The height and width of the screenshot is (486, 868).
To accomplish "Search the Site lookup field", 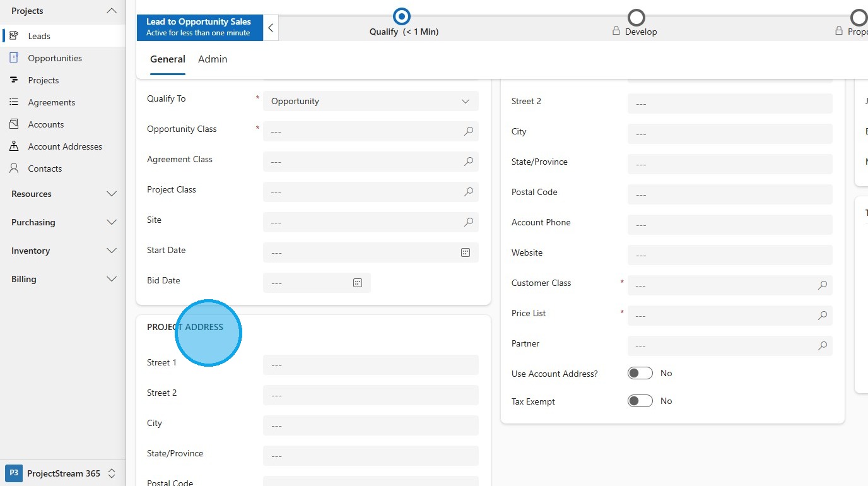I will click(x=469, y=222).
